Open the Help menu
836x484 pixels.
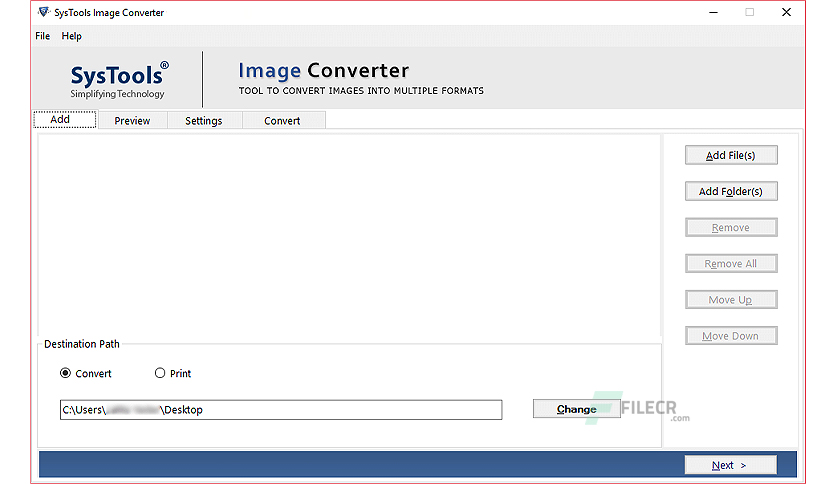[71, 36]
